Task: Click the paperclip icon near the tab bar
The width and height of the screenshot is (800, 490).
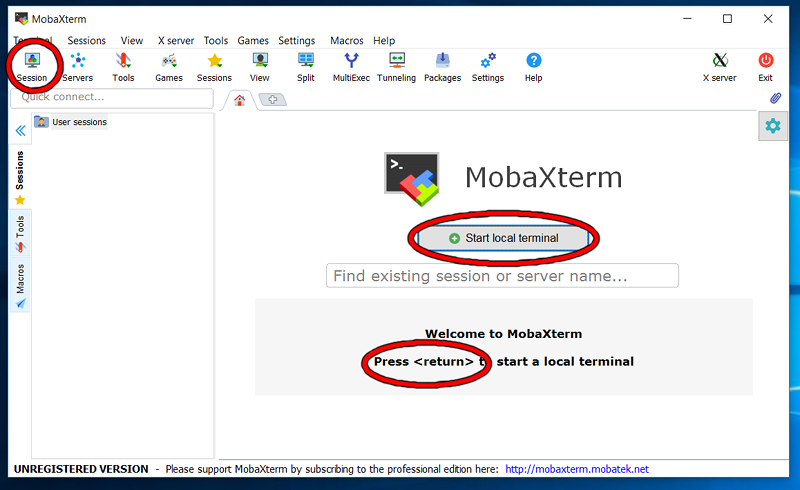Action: tap(776, 98)
